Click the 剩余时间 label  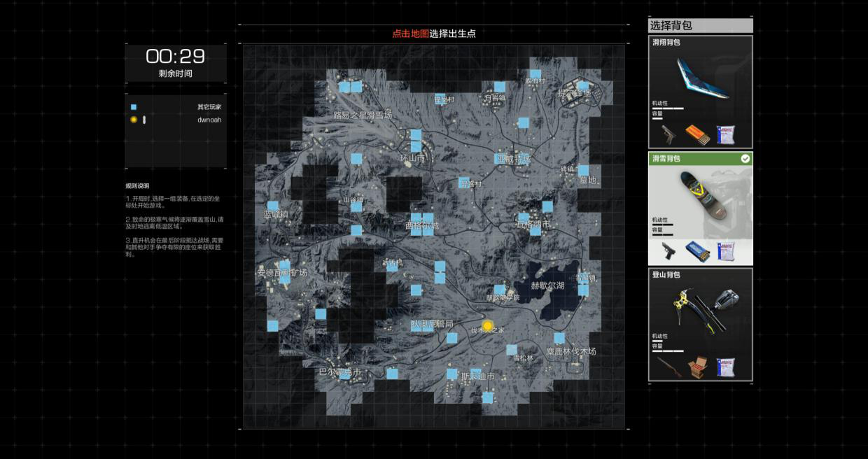175,73
